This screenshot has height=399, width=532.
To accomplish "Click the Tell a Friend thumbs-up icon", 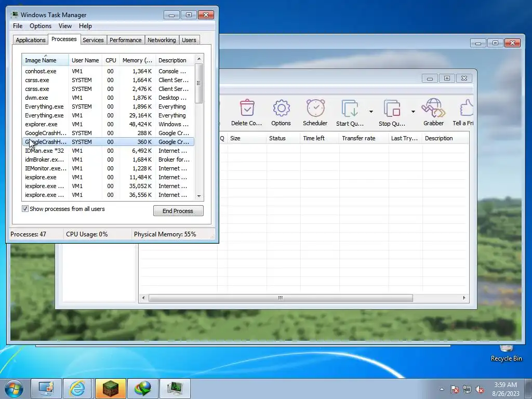I will click(467, 108).
